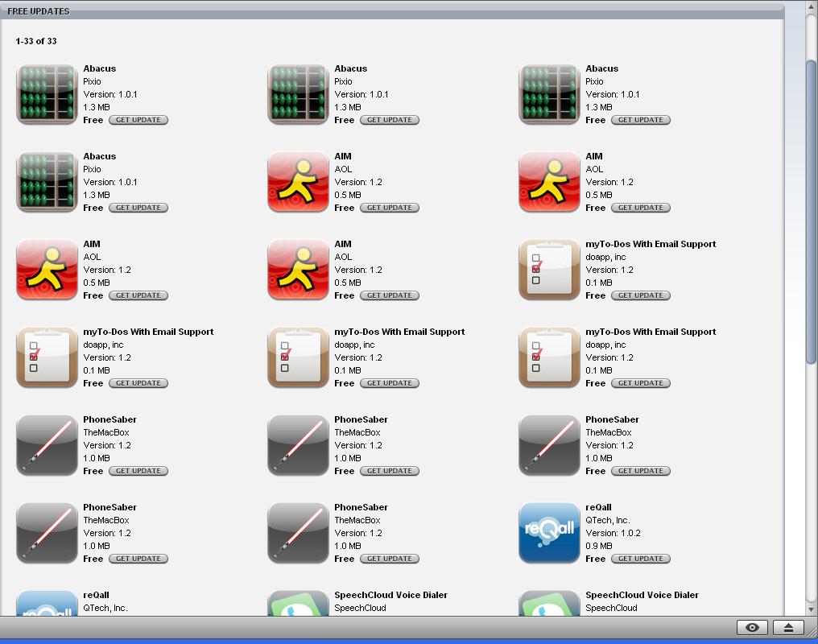
Task: Get update for PhoneSaber above left-column reQall
Action: (138, 558)
